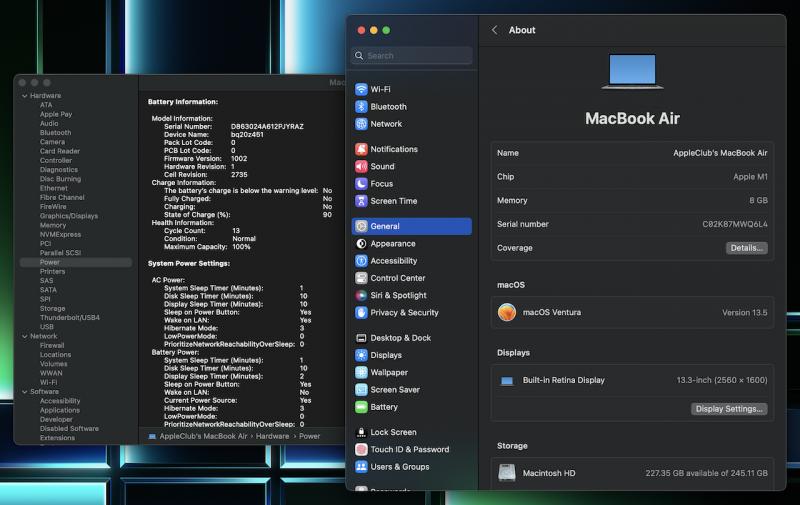Click the Battery icon in sidebar
Screen dimensions: 800x505
361,407
